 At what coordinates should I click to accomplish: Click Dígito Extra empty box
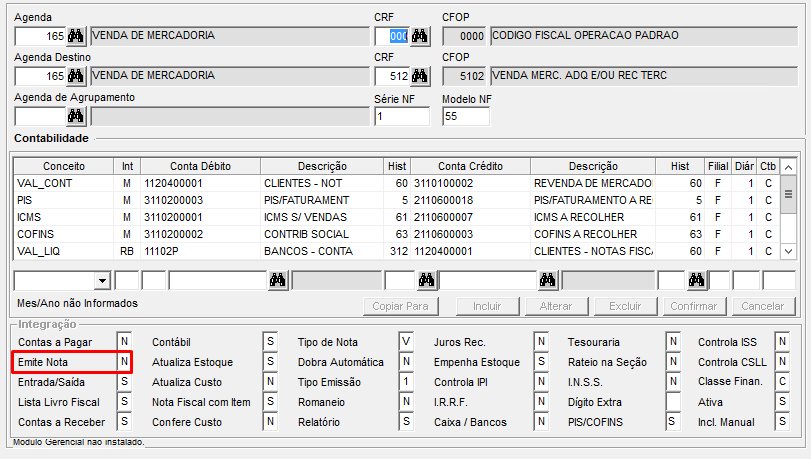(x=673, y=402)
